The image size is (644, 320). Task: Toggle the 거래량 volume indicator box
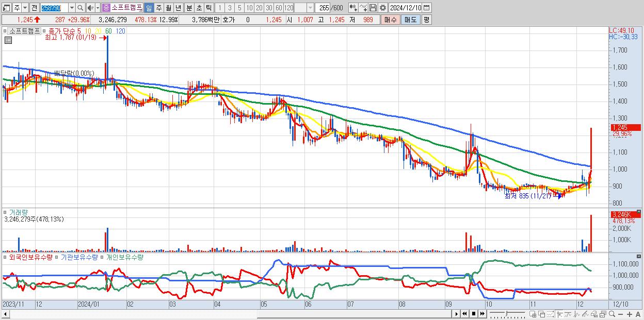coord(6,212)
